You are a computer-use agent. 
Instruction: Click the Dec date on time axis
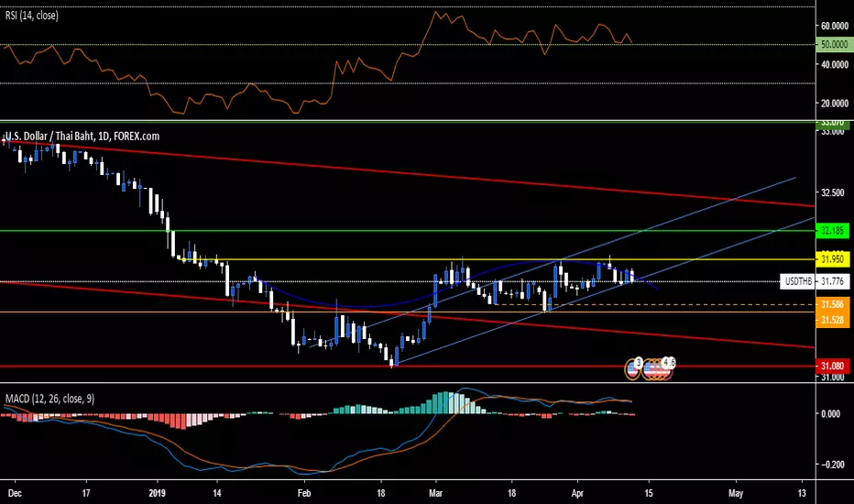[x=15, y=494]
